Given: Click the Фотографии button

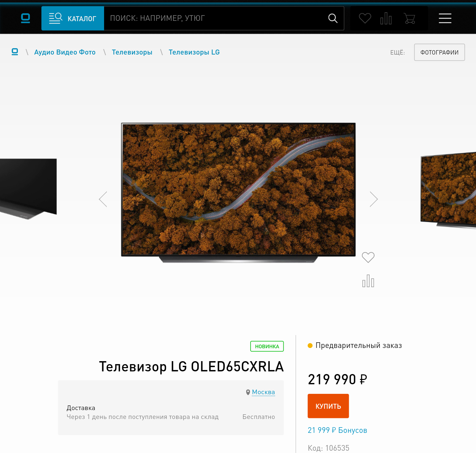Looking at the screenshot, I should [x=439, y=52].
